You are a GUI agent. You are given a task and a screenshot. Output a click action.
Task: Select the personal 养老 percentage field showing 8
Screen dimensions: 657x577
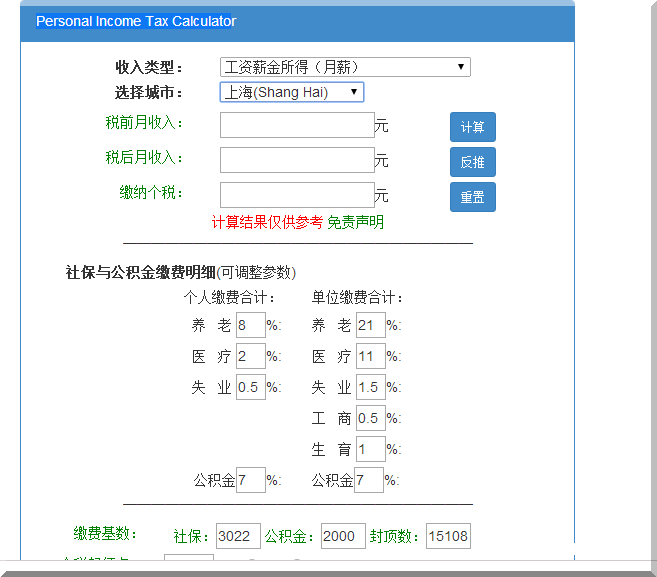coord(251,325)
